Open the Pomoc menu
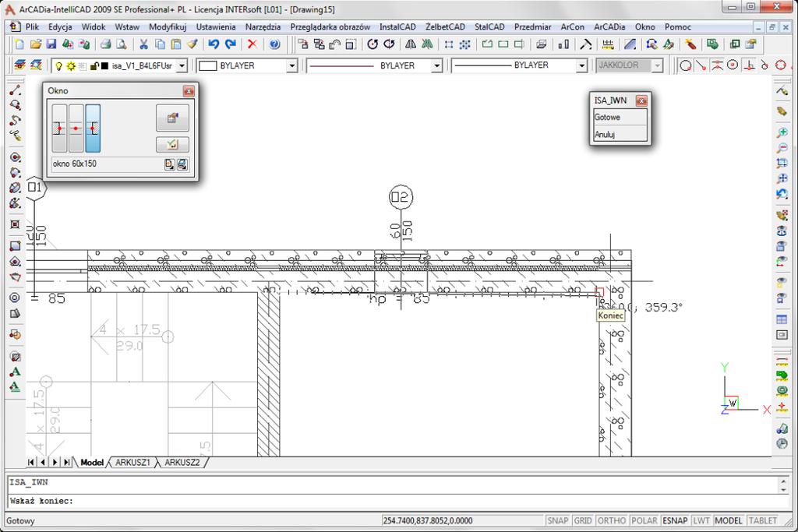The width and height of the screenshot is (798, 532). coord(678,27)
